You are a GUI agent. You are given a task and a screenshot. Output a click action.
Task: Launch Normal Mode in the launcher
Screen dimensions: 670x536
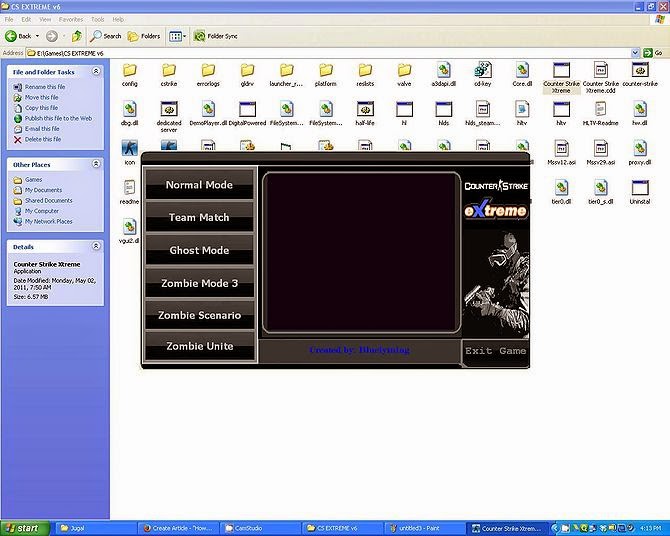point(200,185)
